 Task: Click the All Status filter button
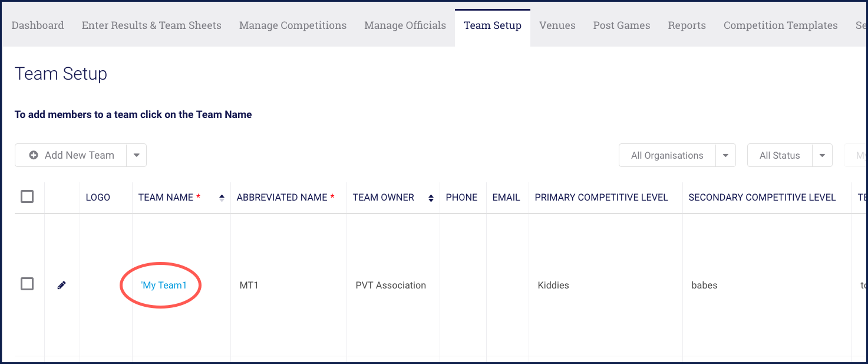[780, 155]
